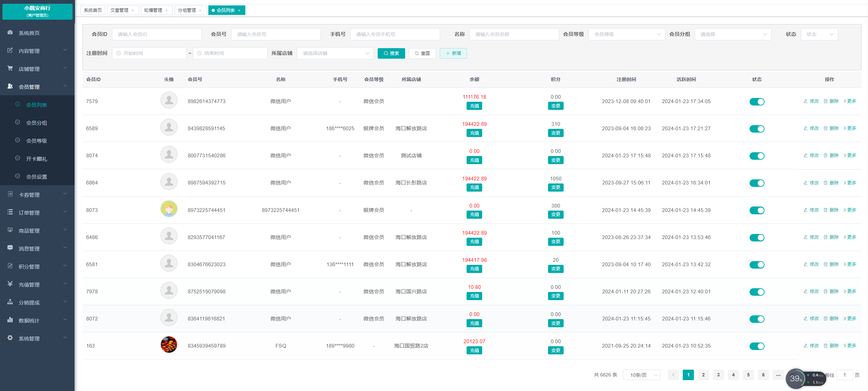
Task: Click the 消息管理 chat bubble icon
Action: tap(10, 248)
